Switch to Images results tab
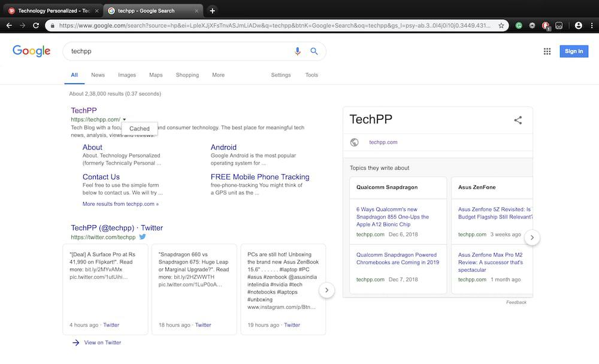599x364 pixels. click(127, 75)
